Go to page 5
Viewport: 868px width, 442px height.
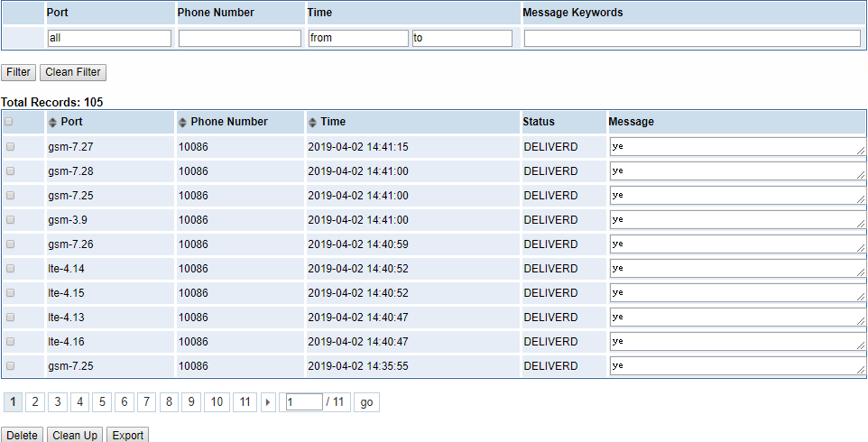(102, 402)
